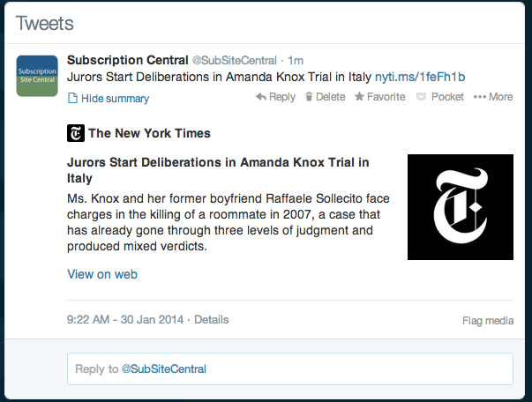Open the More ellipsis menu
This screenshot has width=532, height=402.
(x=493, y=97)
